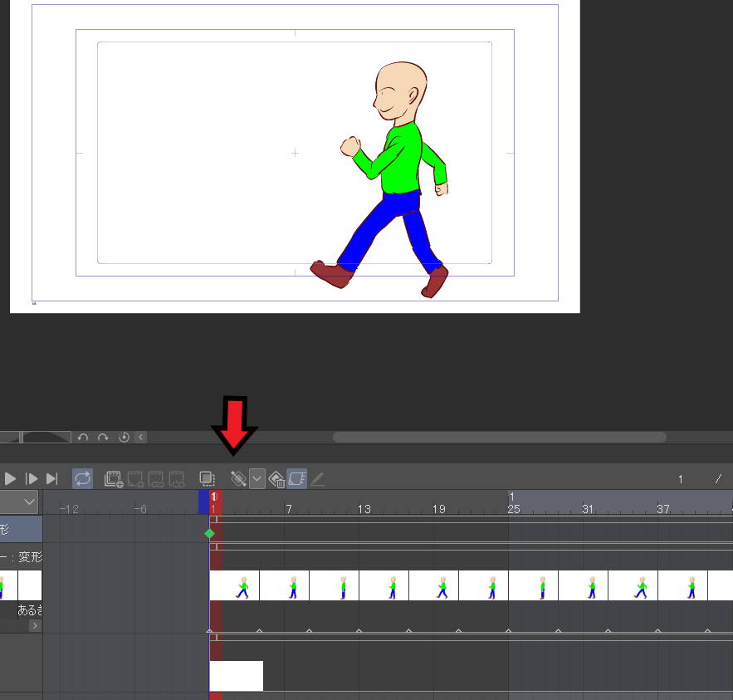Screen dimensions: 733x700
Task: Click the Delete keyframe icon
Action: pyautogui.click(x=277, y=478)
